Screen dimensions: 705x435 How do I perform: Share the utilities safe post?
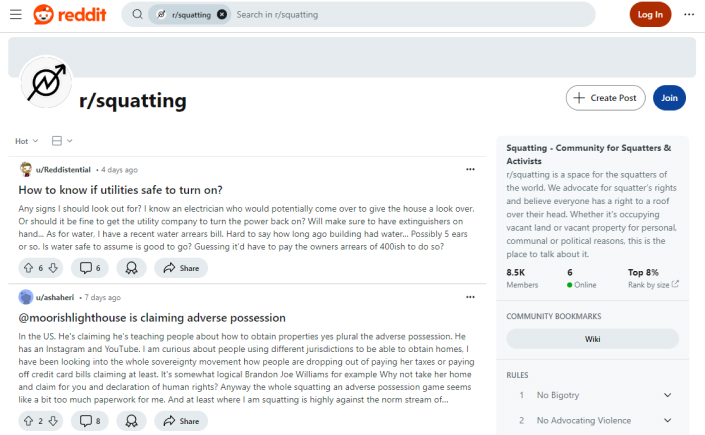(x=181, y=268)
